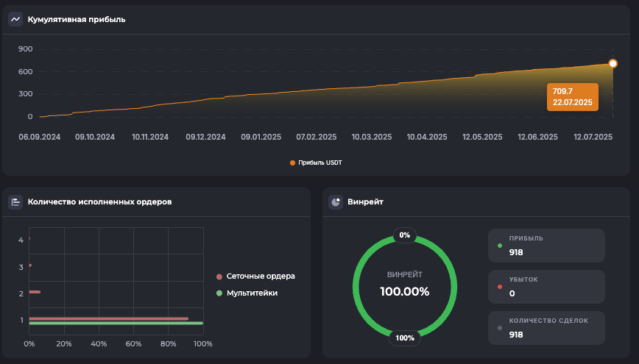Click the 0% badge atop the winrate donut
The height and width of the screenshot is (364, 639).
point(404,235)
